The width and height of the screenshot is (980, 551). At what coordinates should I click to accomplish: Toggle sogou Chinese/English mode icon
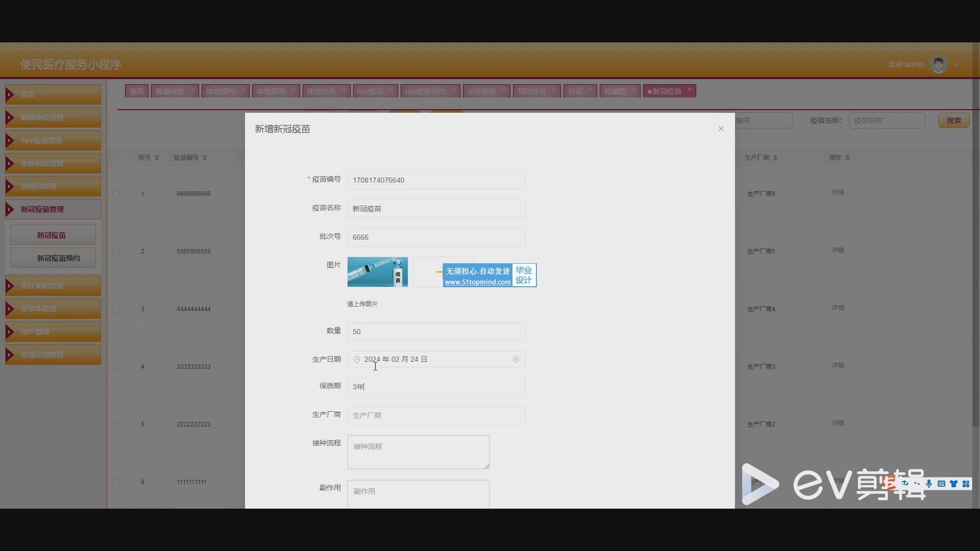[904, 484]
